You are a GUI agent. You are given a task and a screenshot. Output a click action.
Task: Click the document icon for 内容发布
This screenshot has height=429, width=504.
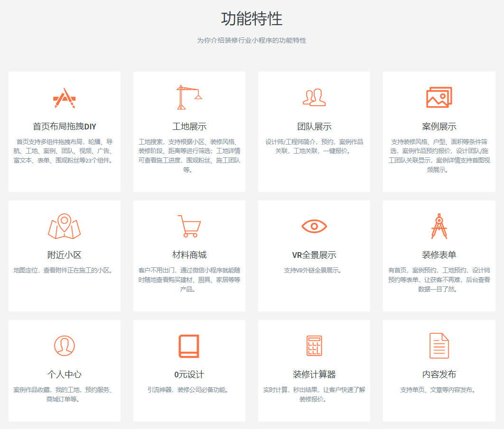point(439,346)
